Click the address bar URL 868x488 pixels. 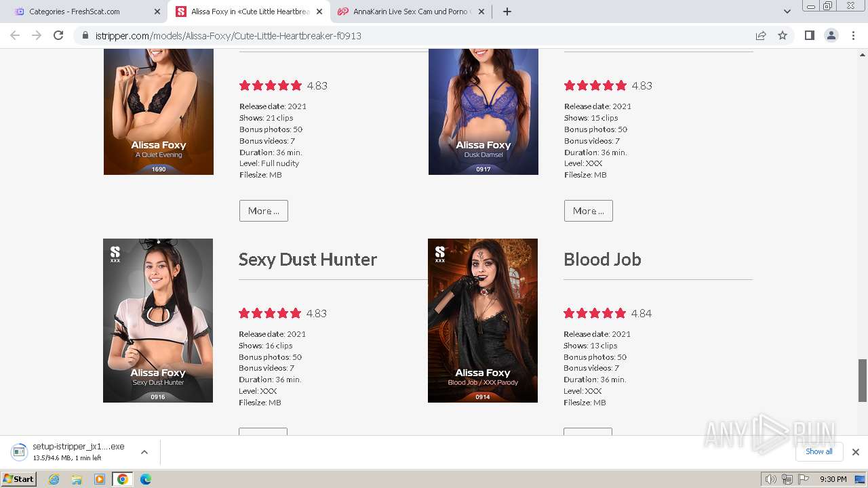[228, 35]
